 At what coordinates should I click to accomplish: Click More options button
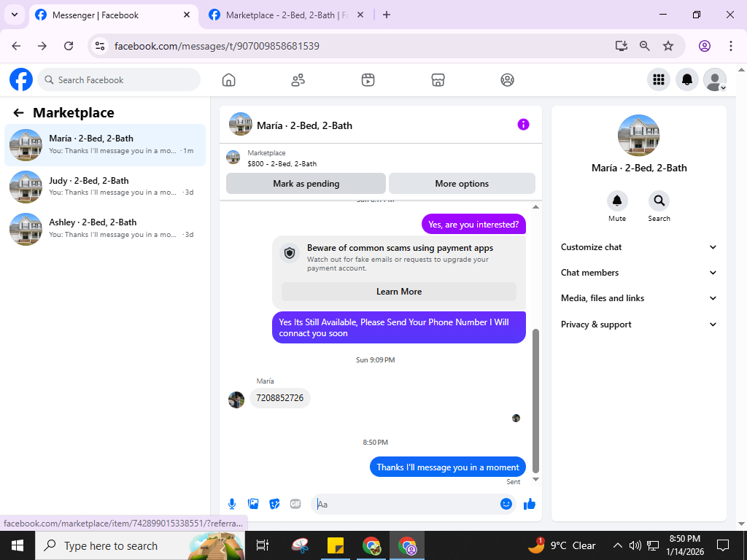[x=462, y=183]
